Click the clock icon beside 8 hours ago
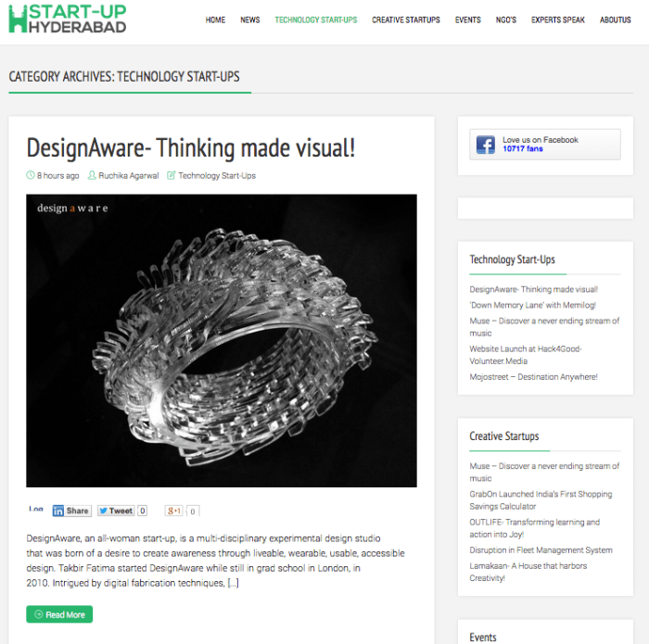The width and height of the screenshot is (649, 644). (x=31, y=175)
